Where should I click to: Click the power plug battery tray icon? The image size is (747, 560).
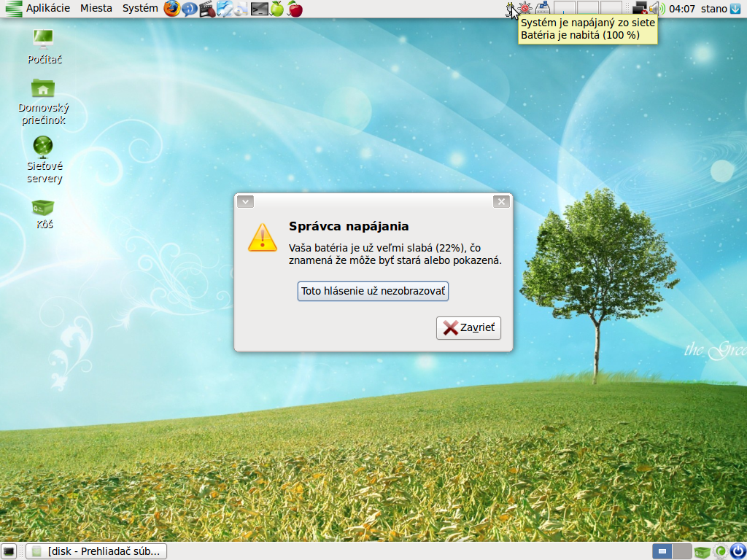point(509,8)
